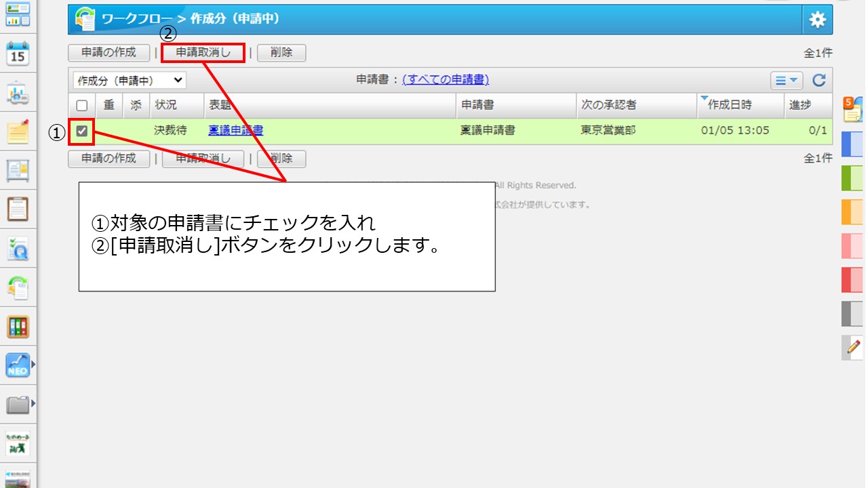Screen dimensions: 868x488
Task: Uncheck the 稟議申請書 row checkbox
Action: (x=82, y=131)
